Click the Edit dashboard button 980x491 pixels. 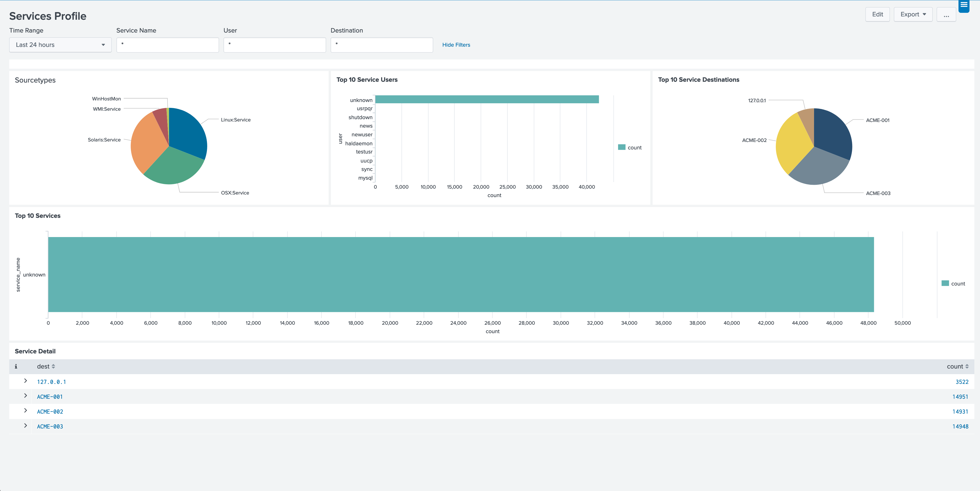(x=877, y=14)
